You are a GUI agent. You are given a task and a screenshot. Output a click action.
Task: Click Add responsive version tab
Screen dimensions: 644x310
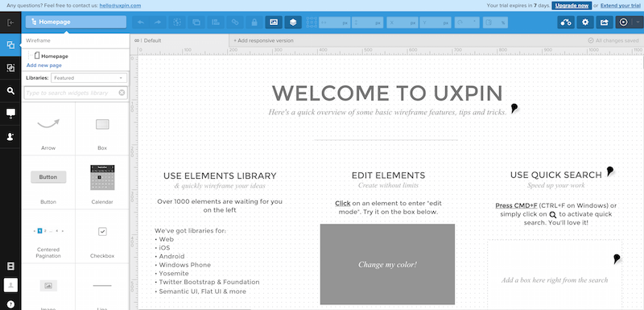pos(264,40)
